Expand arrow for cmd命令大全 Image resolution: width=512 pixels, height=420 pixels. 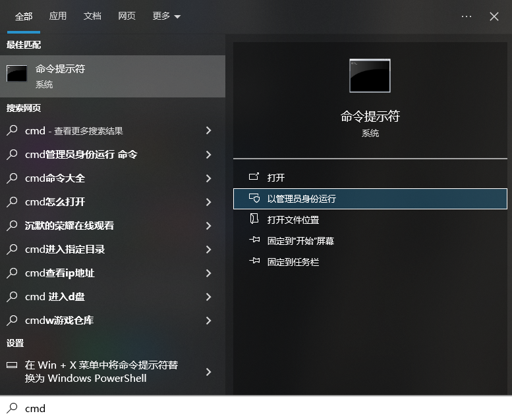click(x=209, y=178)
